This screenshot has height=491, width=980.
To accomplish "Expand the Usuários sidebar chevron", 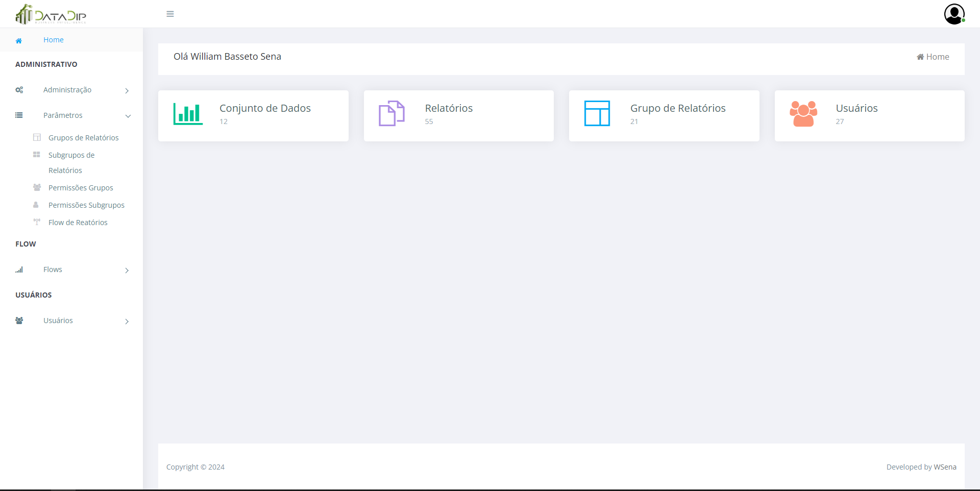I will tap(127, 321).
